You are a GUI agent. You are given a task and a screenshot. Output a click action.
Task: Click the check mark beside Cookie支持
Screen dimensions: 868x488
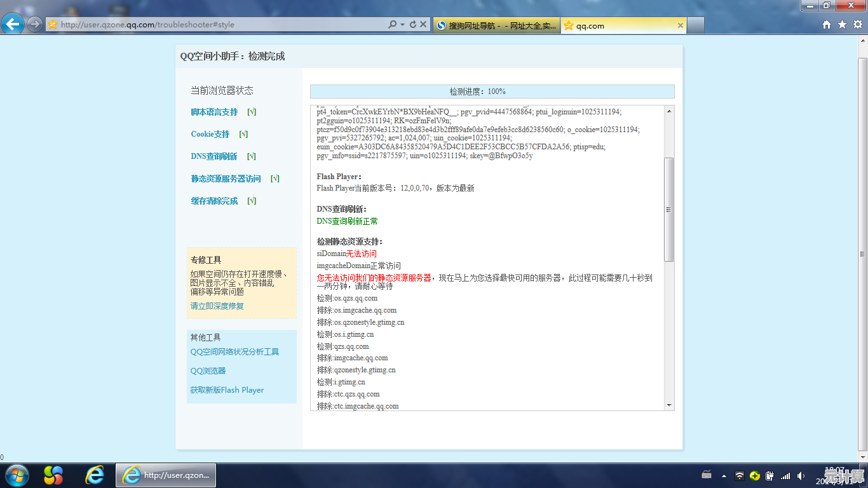tap(243, 134)
